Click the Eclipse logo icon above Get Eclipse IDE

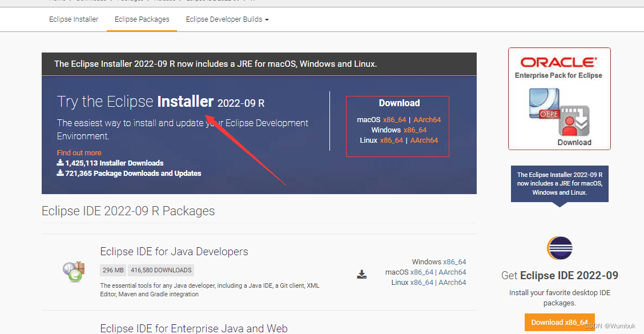(x=560, y=248)
